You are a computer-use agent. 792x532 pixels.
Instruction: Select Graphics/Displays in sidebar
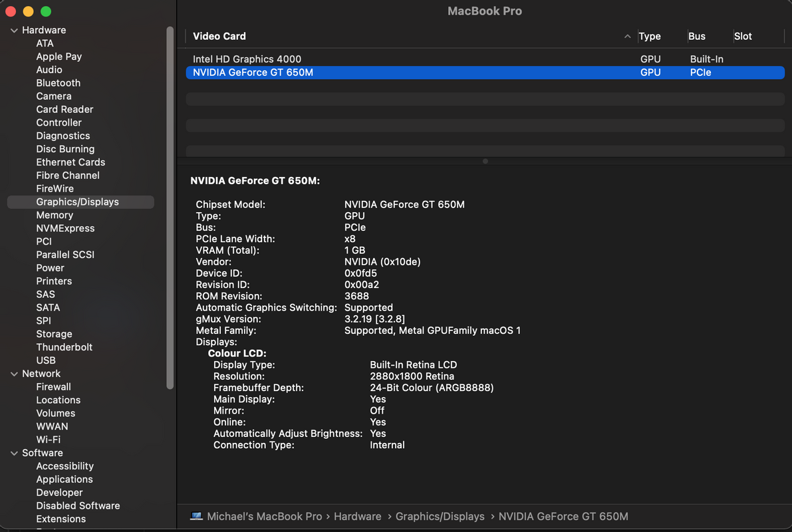point(81,202)
